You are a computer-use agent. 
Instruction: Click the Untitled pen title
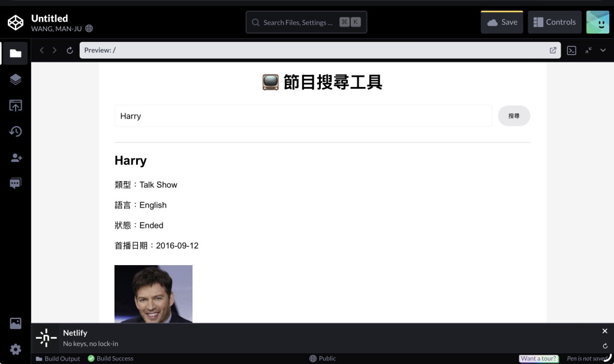click(x=49, y=19)
